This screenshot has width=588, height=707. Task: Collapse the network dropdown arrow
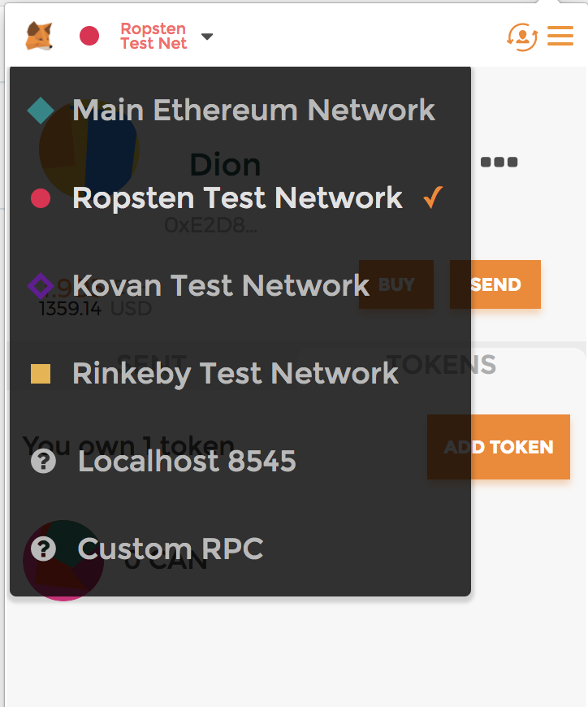pyautogui.click(x=207, y=37)
